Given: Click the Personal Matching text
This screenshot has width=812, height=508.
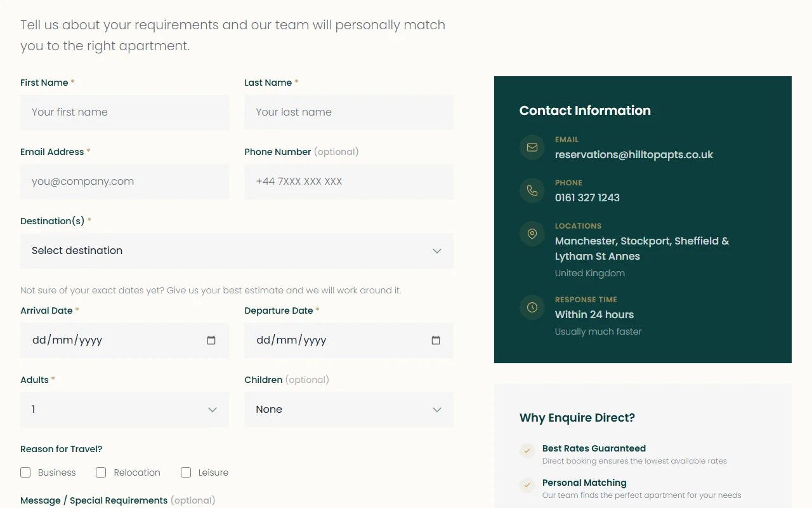Looking at the screenshot, I should coord(584,483).
